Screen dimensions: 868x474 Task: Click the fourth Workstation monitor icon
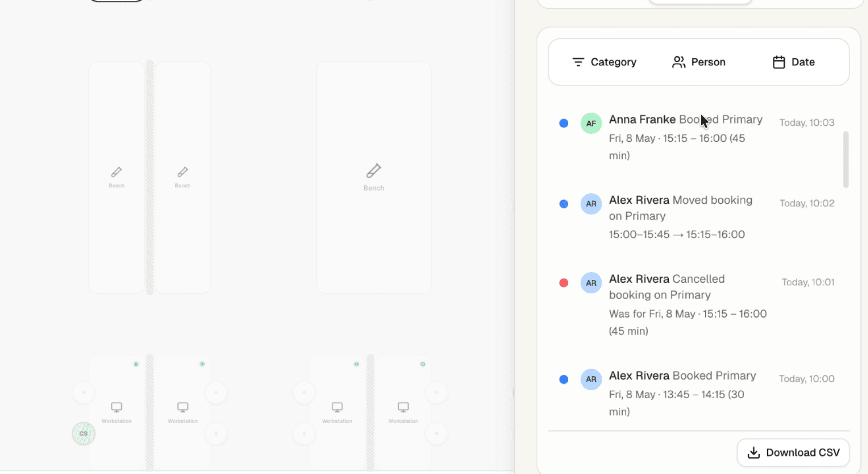pos(403,407)
